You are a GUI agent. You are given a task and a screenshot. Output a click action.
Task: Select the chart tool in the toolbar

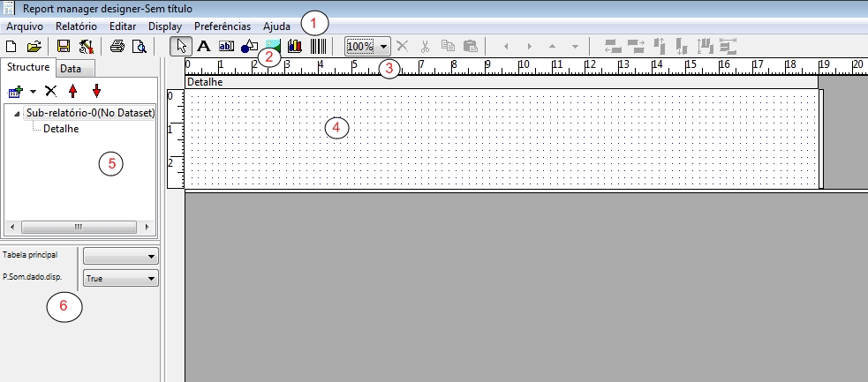[295, 46]
